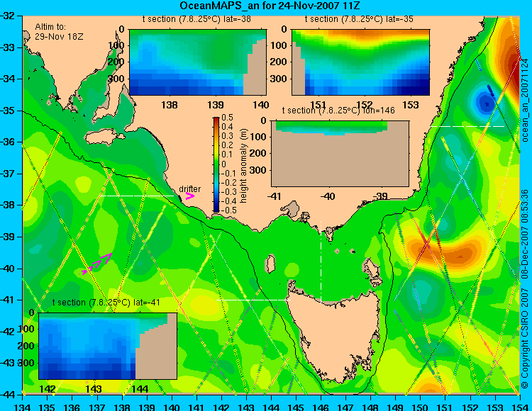Click the "t section (7.8..25°C) lat=-35" heading
The width and height of the screenshot is (532, 411).
coord(360,19)
